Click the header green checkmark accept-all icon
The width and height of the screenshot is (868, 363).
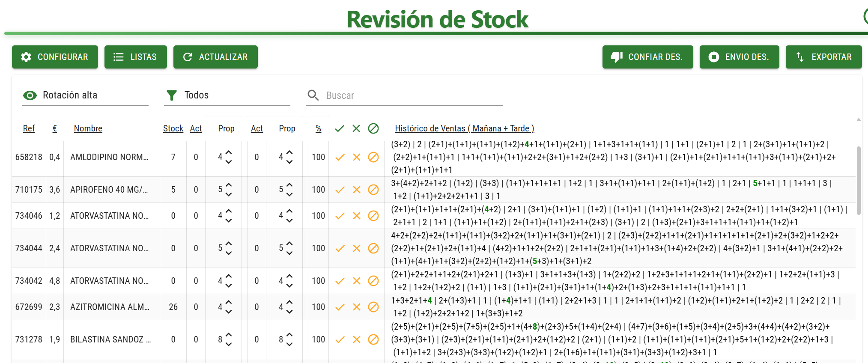[x=340, y=128]
